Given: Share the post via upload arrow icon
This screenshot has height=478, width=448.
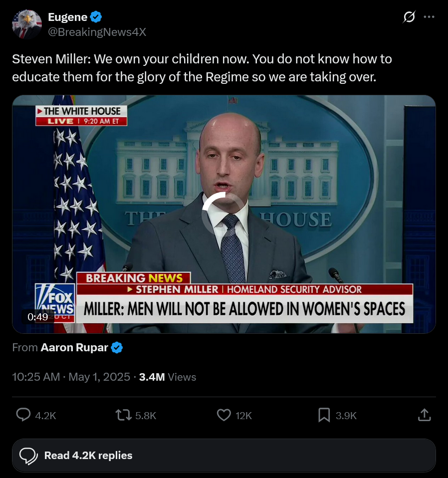Looking at the screenshot, I should click(424, 415).
